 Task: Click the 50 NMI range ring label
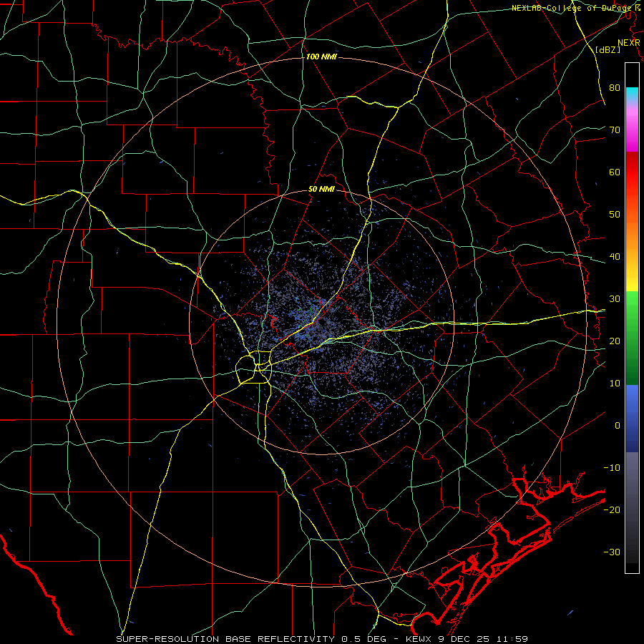[x=321, y=190]
